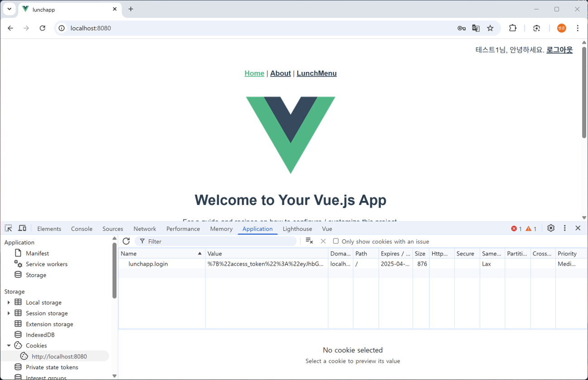Open the Chrome three-dot menu
Screen dimensions: 588x380
(x=578, y=28)
